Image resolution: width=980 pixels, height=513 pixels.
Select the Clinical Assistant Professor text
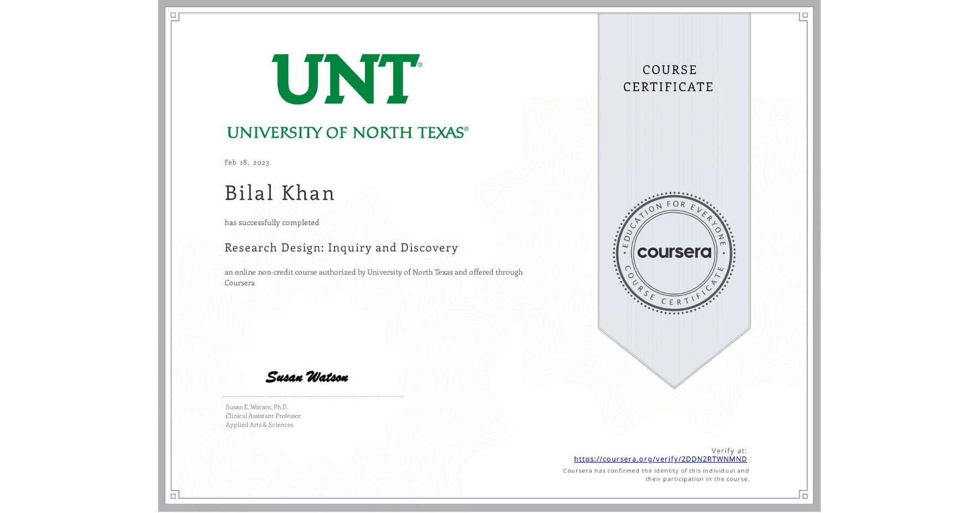(263, 416)
